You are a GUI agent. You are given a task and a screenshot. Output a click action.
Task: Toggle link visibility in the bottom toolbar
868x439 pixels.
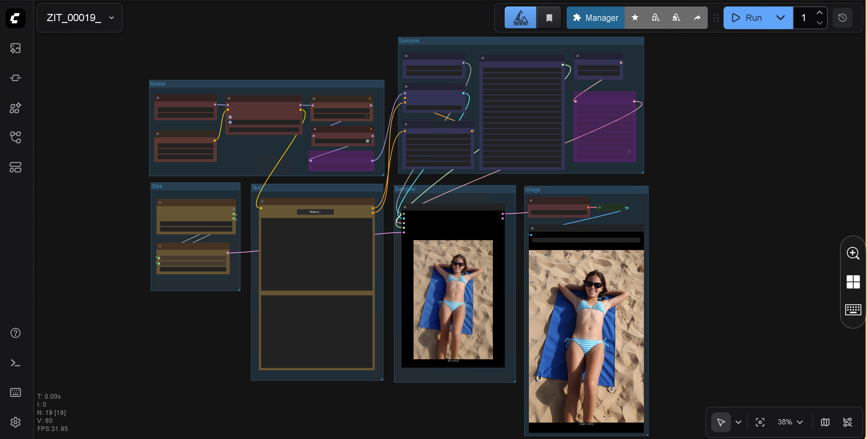pos(848,422)
